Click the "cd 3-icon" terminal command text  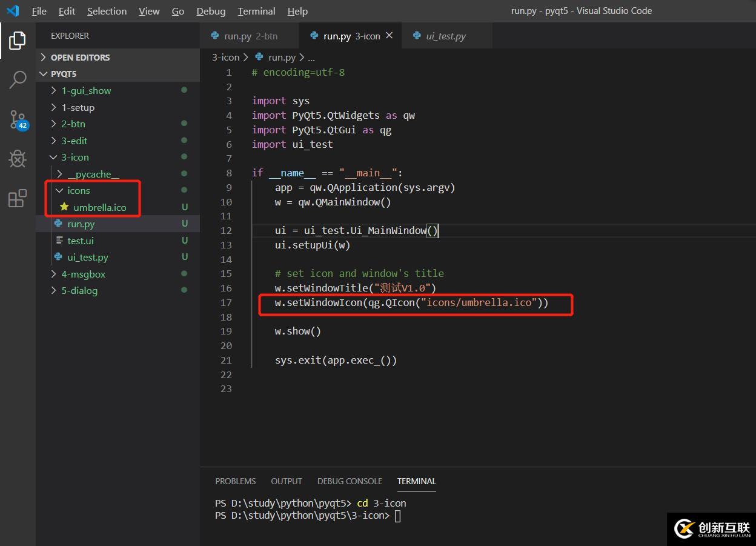click(382, 503)
